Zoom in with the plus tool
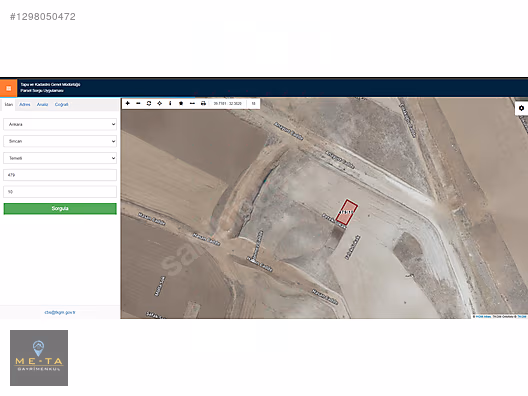Image resolution: width=528 pixels, height=396 pixels. [128, 103]
